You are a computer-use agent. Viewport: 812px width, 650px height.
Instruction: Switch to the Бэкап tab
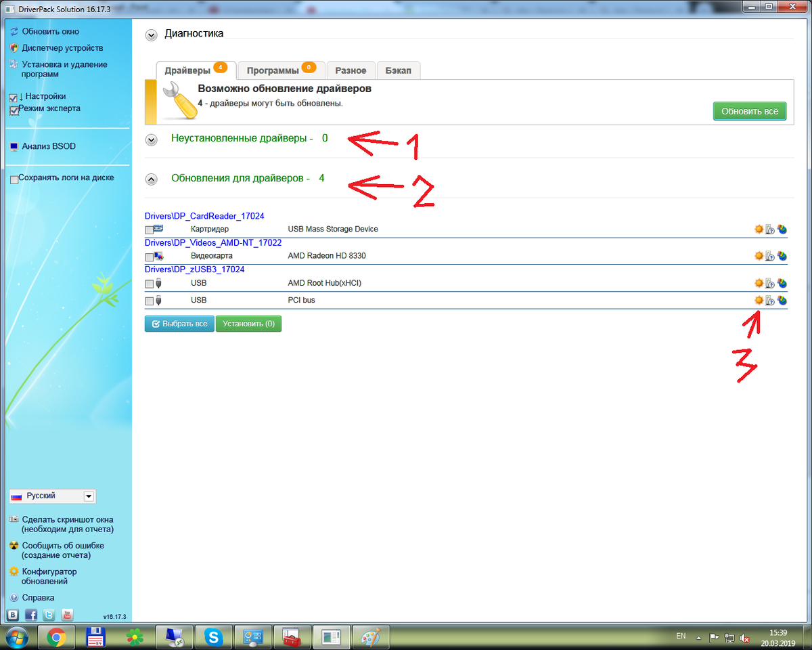point(399,70)
